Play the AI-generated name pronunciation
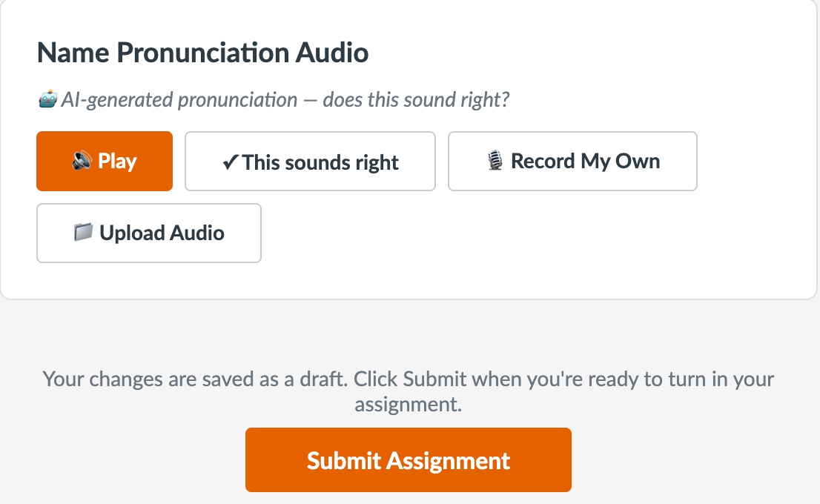 [105, 161]
